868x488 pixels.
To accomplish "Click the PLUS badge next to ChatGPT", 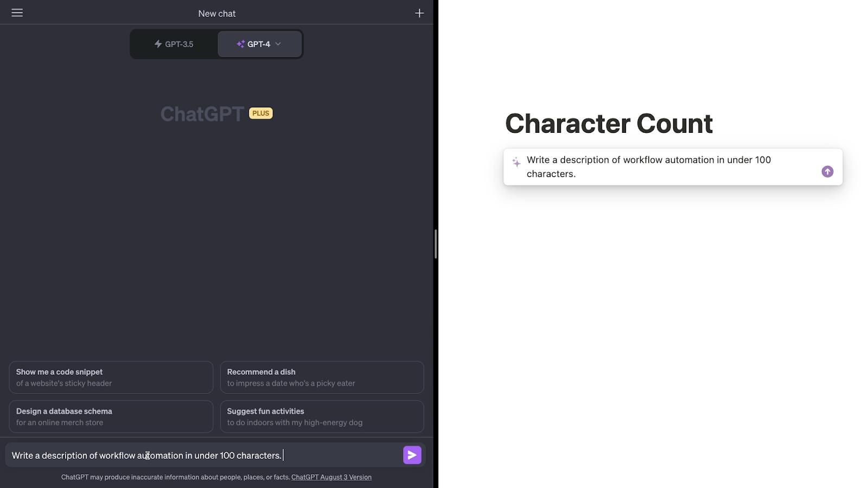I will [x=261, y=113].
